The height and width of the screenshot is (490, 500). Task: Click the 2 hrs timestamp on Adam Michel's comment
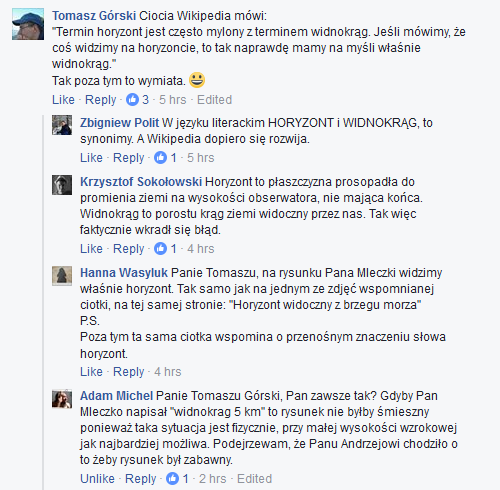[x=213, y=479]
